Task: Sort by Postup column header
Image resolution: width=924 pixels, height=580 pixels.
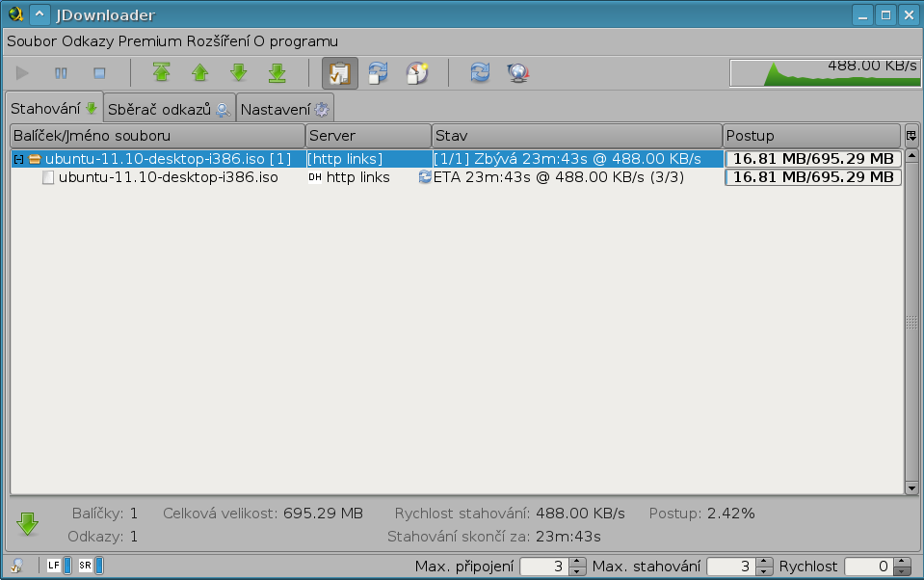Action: click(x=811, y=136)
